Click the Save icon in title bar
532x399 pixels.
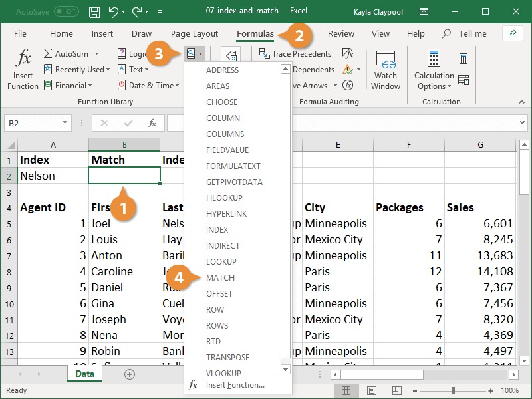point(94,12)
